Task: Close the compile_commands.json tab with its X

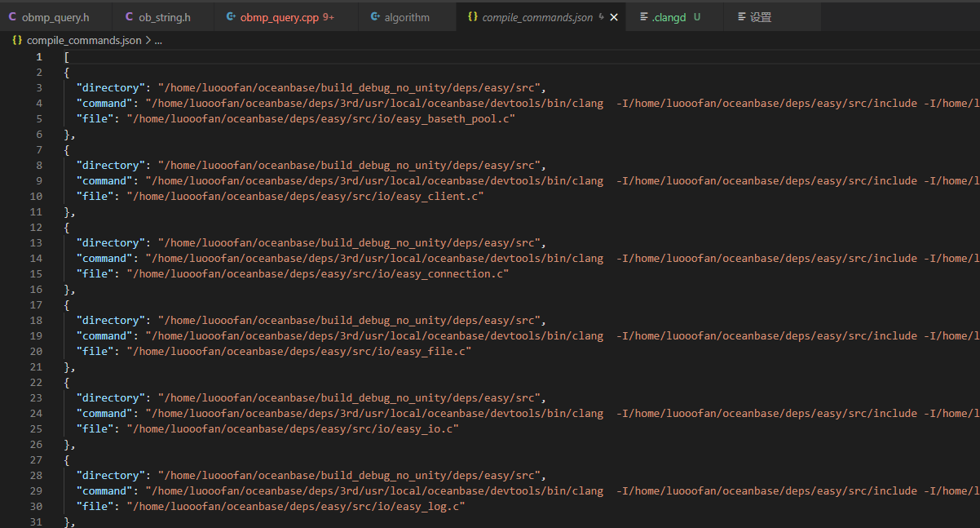Action: click(614, 16)
